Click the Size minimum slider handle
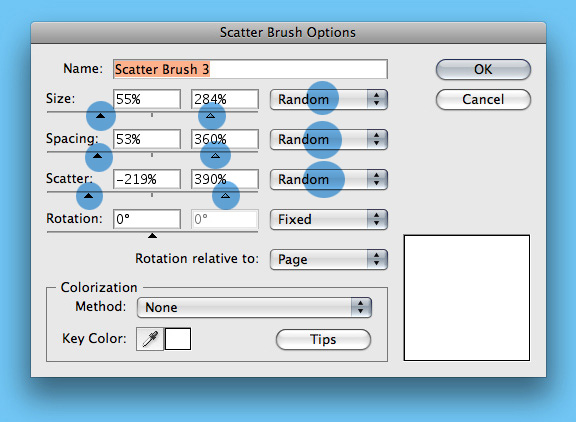This screenshot has width=576, height=422. pos(100,116)
